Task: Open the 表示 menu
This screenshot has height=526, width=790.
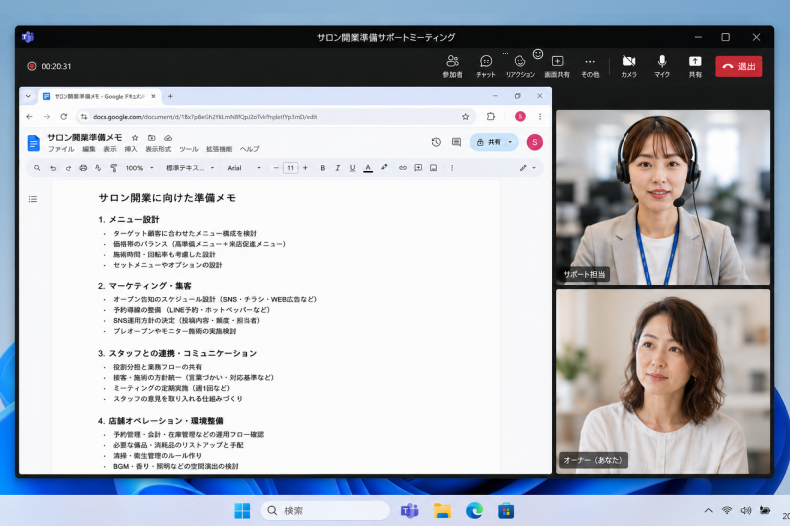Action: click(x=110, y=149)
